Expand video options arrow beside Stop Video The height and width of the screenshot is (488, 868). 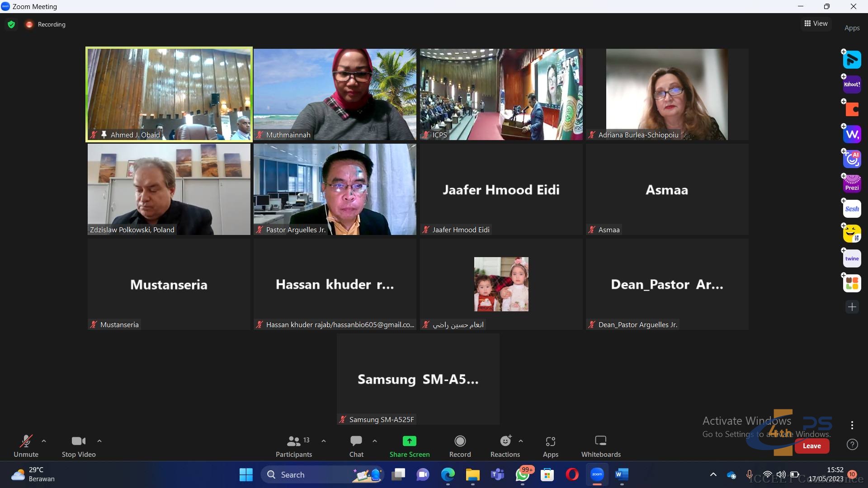(x=99, y=441)
